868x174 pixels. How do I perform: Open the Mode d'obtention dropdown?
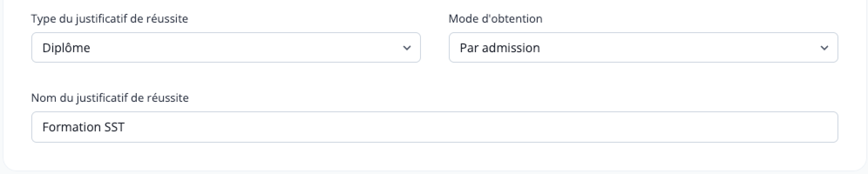643,47
